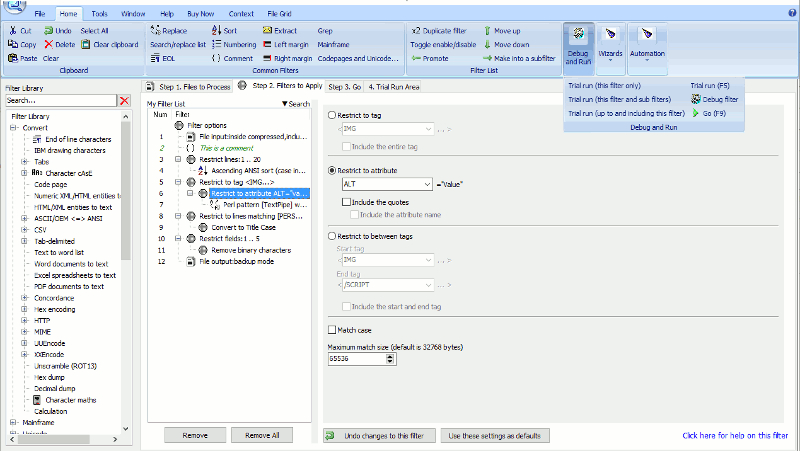This screenshot has height=451, width=800.
Task: Click the Move down arrow icon
Action: point(487,44)
